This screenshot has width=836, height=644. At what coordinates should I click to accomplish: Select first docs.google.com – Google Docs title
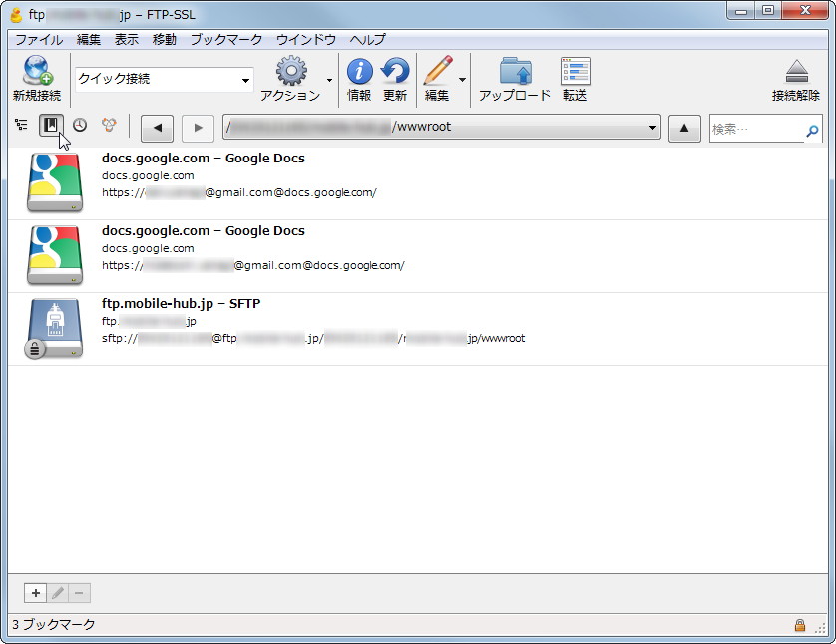[x=204, y=159]
